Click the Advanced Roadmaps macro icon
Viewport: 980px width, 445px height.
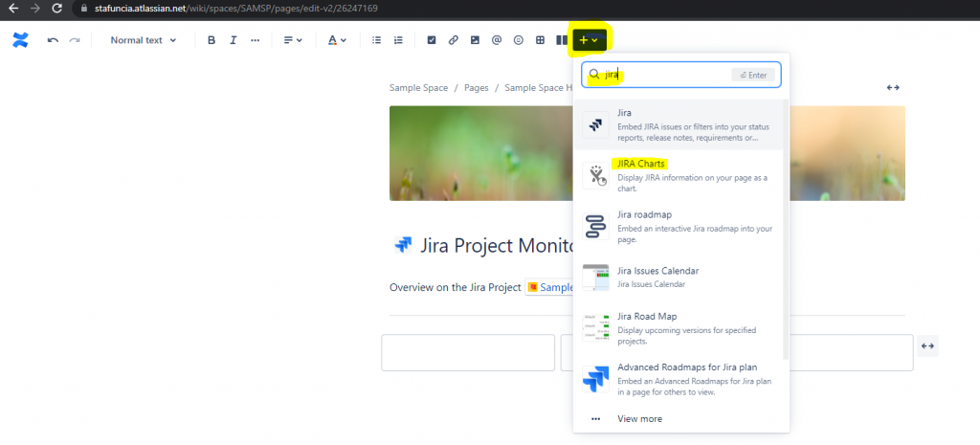click(595, 379)
